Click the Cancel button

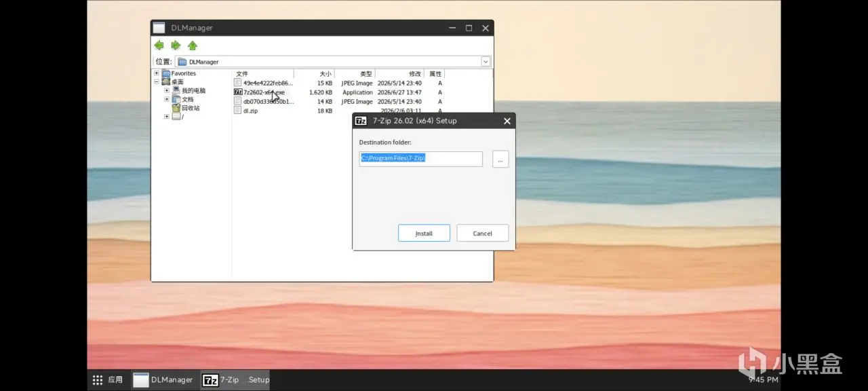pos(482,233)
